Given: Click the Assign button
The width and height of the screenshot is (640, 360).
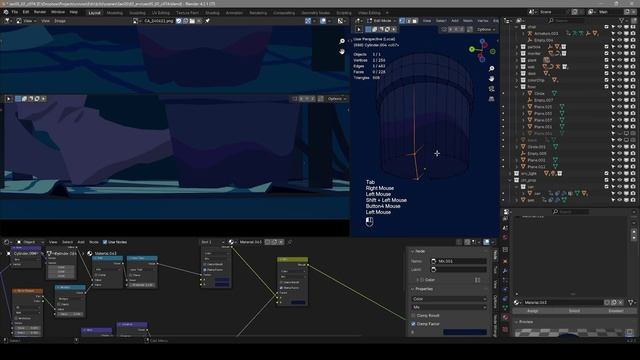Looking at the screenshot, I should 533,311.
